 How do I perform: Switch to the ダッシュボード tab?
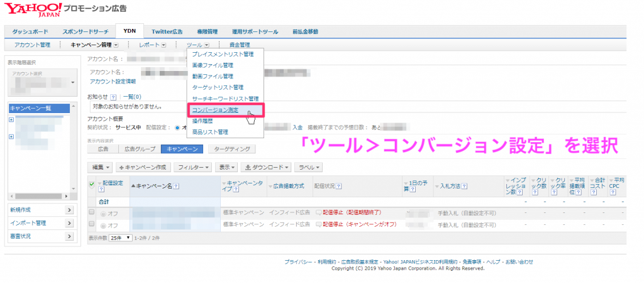click(x=30, y=31)
